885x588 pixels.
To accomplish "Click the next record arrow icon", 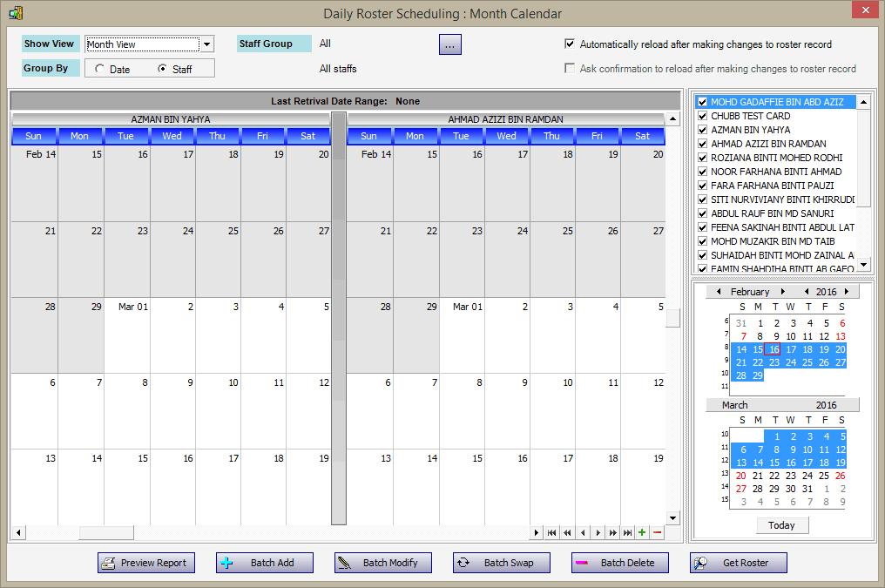I will [598, 532].
